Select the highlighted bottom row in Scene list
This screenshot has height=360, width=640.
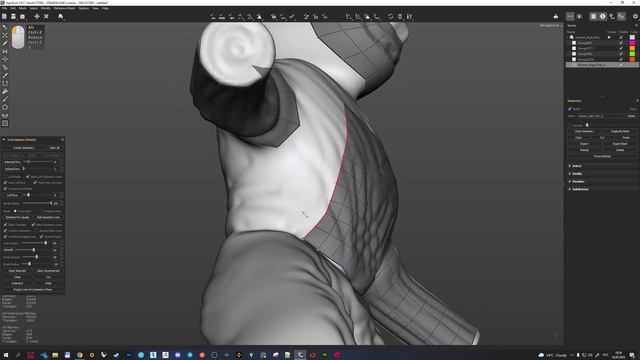click(x=602, y=65)
